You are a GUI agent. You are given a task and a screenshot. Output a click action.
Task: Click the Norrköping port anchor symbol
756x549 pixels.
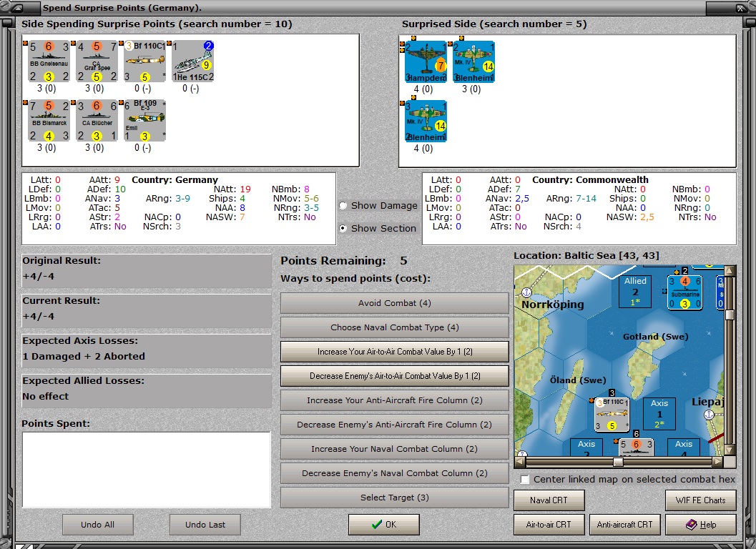(x=526, y=292)
